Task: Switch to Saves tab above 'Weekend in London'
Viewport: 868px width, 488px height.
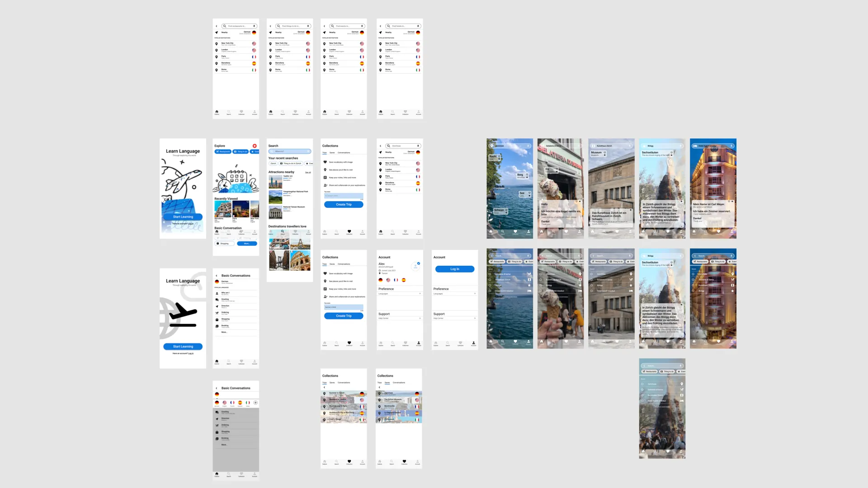Action: coord(332,383)
